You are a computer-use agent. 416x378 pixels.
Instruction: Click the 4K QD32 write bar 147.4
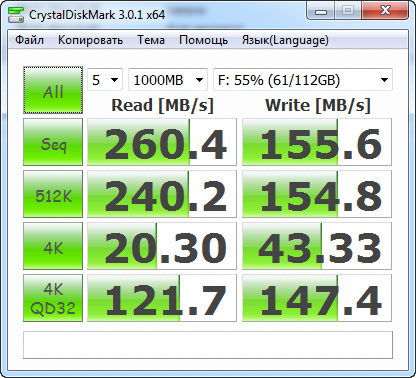pyautogui.click(x=317, y=298)
